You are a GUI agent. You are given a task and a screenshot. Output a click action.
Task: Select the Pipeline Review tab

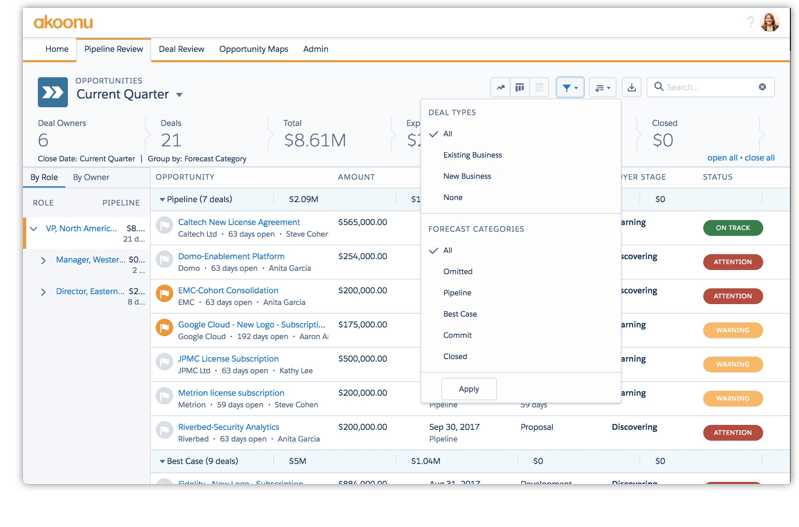pyautogui.click(x=114, y=49)
